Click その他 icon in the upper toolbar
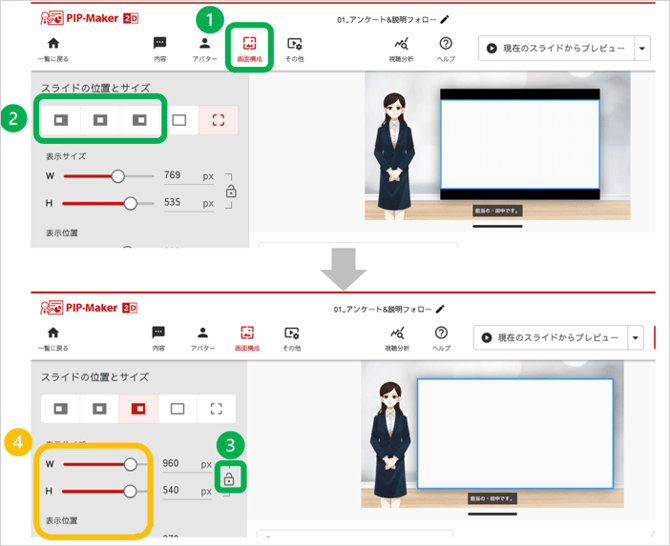Screen dimensions: 670x546 tap(294, 49)
